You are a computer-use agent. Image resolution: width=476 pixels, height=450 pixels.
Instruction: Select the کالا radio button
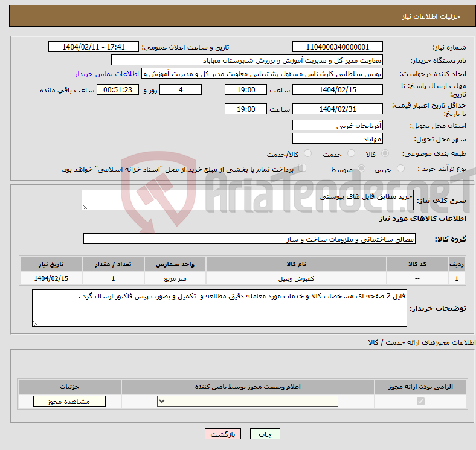[x=385, y=153]
